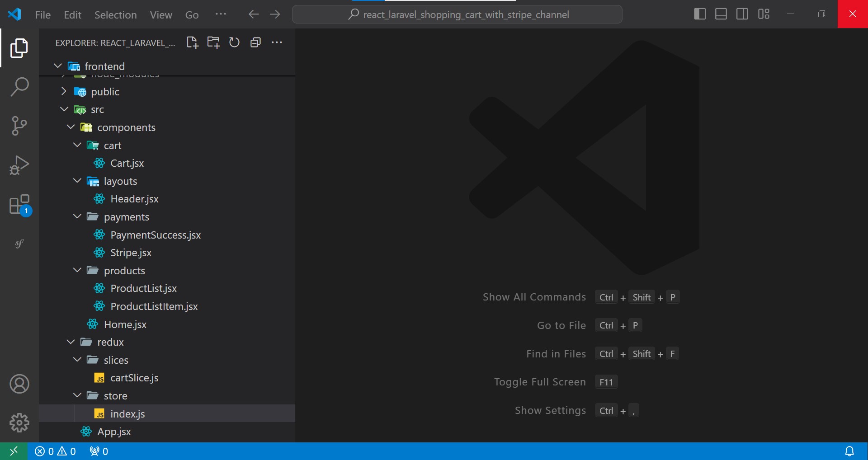Viewport: 868px width, 460px height.
Task: Open the View menu
Action: 161,15
